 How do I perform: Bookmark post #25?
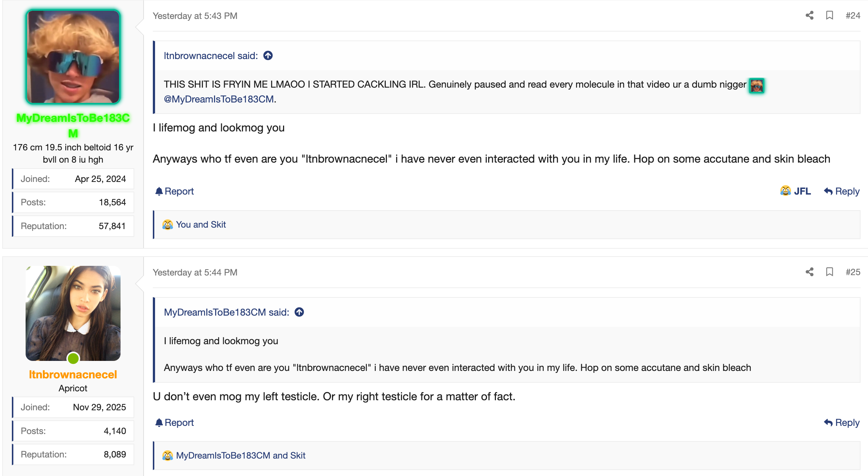(830, 272)
